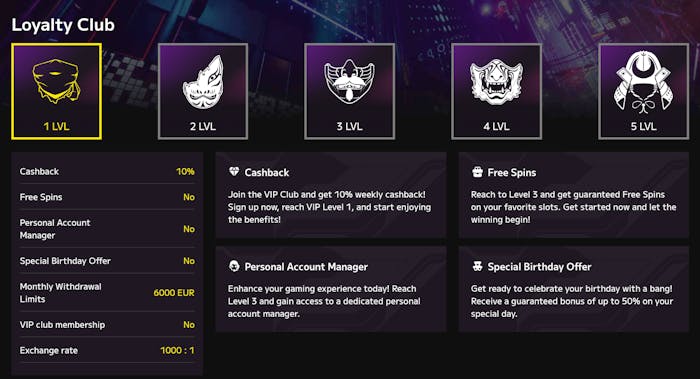
Task: Select the 1 LVL bandana mask tile
Action: click(57, 92)
